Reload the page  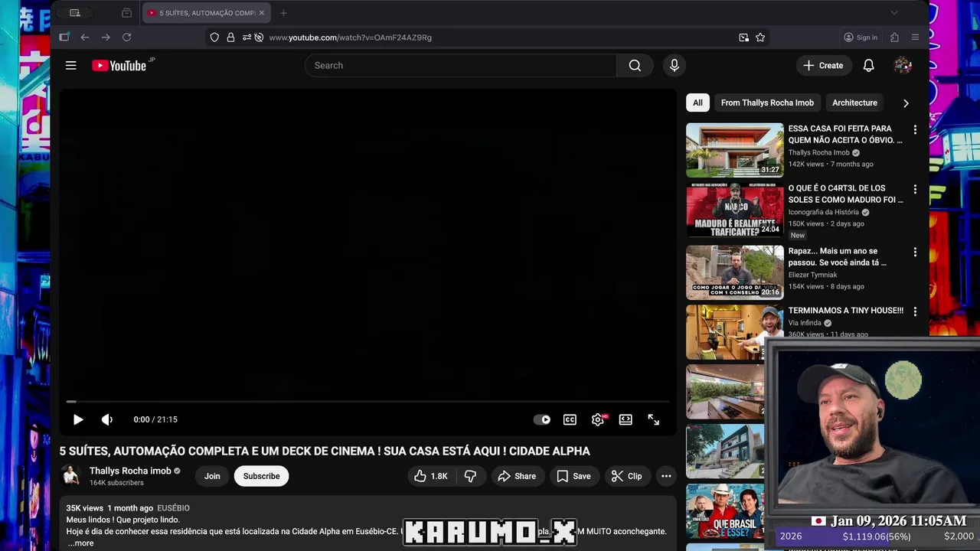[127, 37]
